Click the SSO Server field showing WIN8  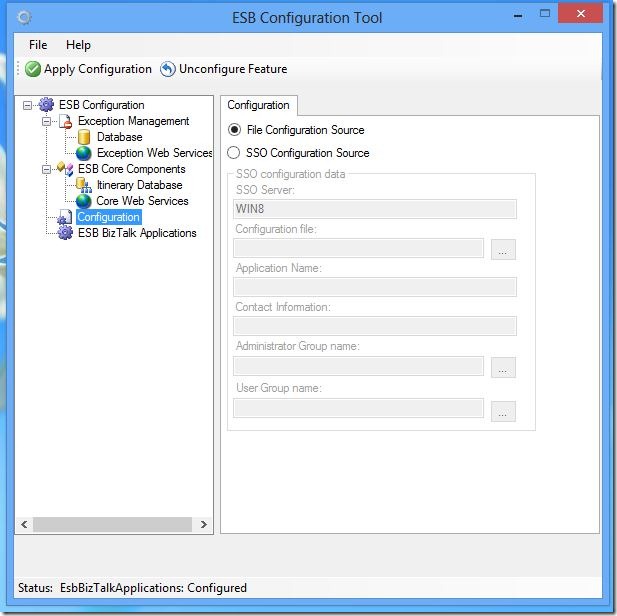point(375,209)
